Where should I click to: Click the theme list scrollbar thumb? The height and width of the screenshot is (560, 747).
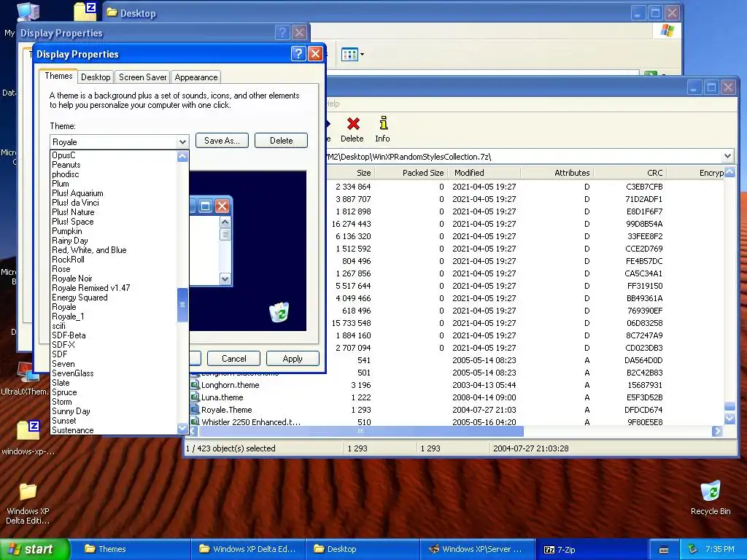[182, 305]
